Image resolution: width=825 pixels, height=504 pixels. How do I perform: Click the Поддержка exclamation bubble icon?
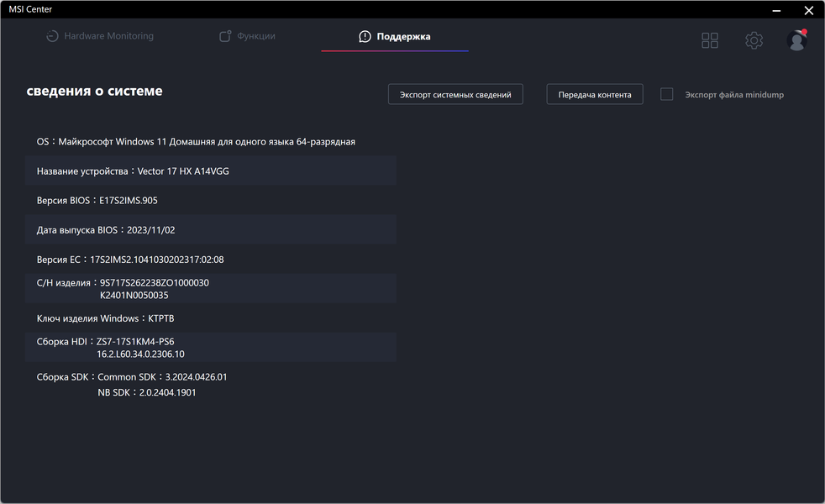(x=365, y=37)
